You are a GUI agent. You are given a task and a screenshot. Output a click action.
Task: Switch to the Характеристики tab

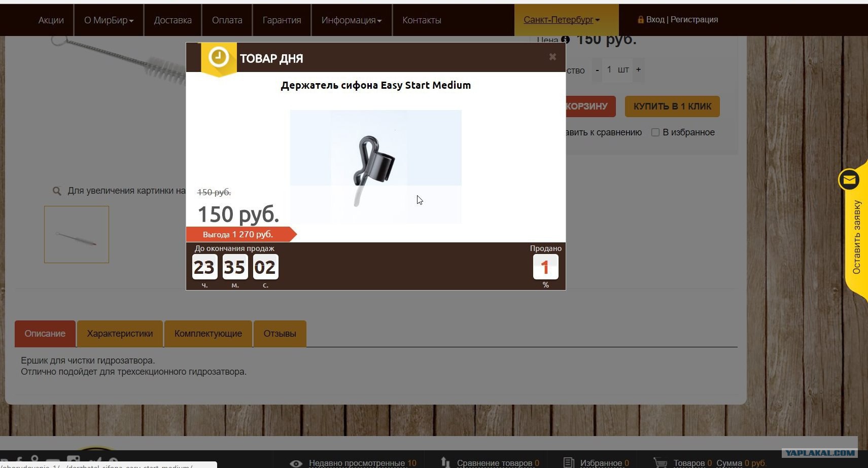pos(120,334)
